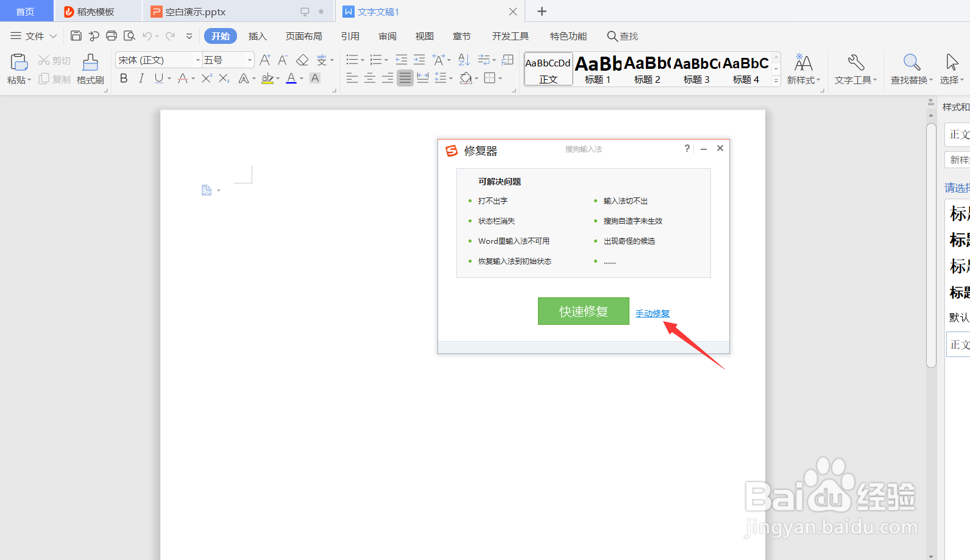Apply the 标题 2 style

click(x=647, y=69)
